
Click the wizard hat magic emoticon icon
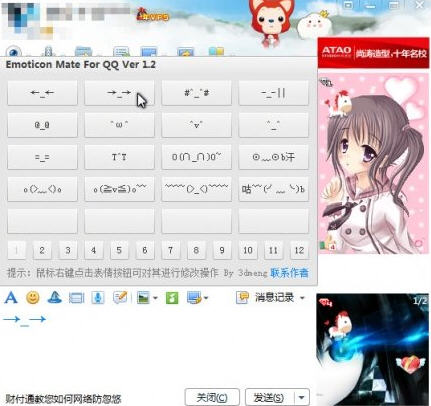[x=55, y=297]
